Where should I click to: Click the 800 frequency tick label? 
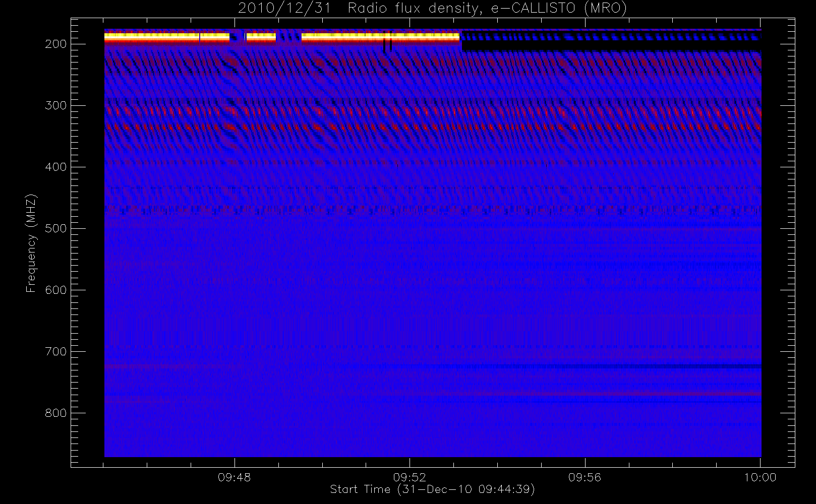tap(56, 413)
